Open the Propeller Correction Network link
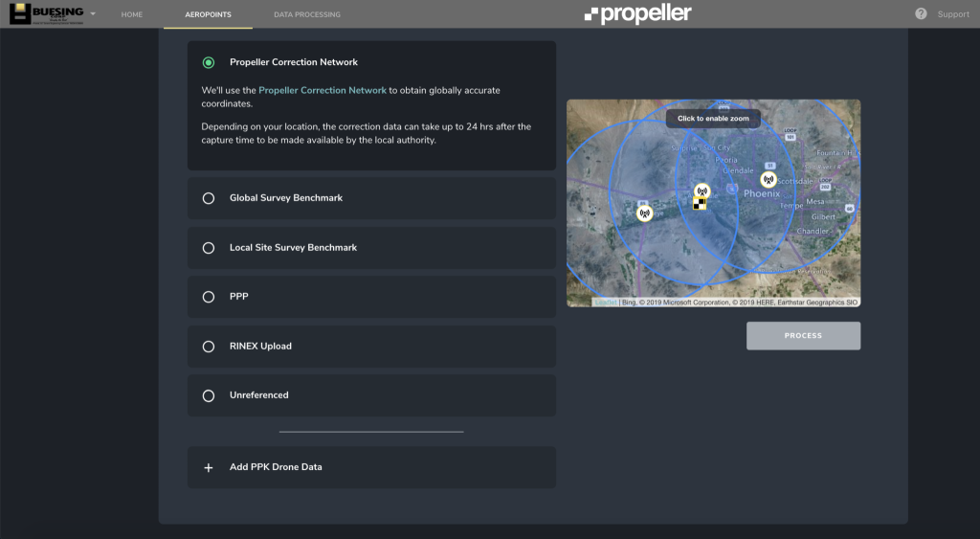Image resolution: width=980 pixels, height=539 pixels. coord(323,90)
